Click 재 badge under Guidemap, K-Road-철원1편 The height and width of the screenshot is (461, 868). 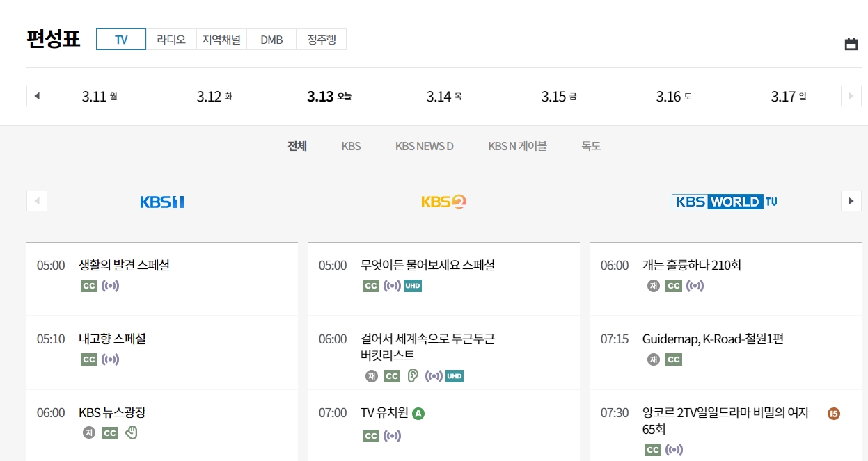(654, 359)
